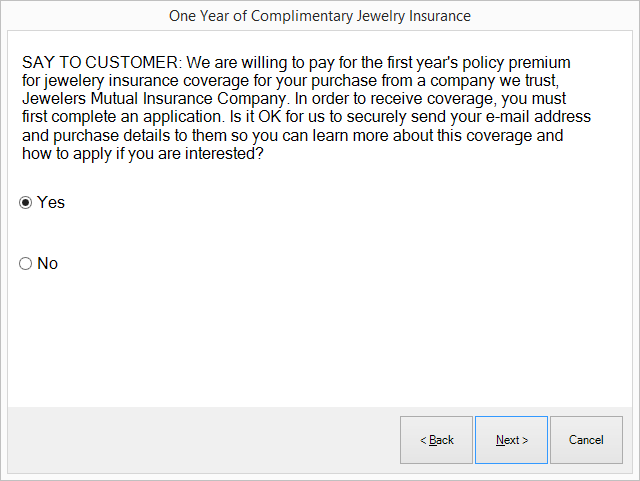Select the Yes radio button

click(x=26, y=202)
